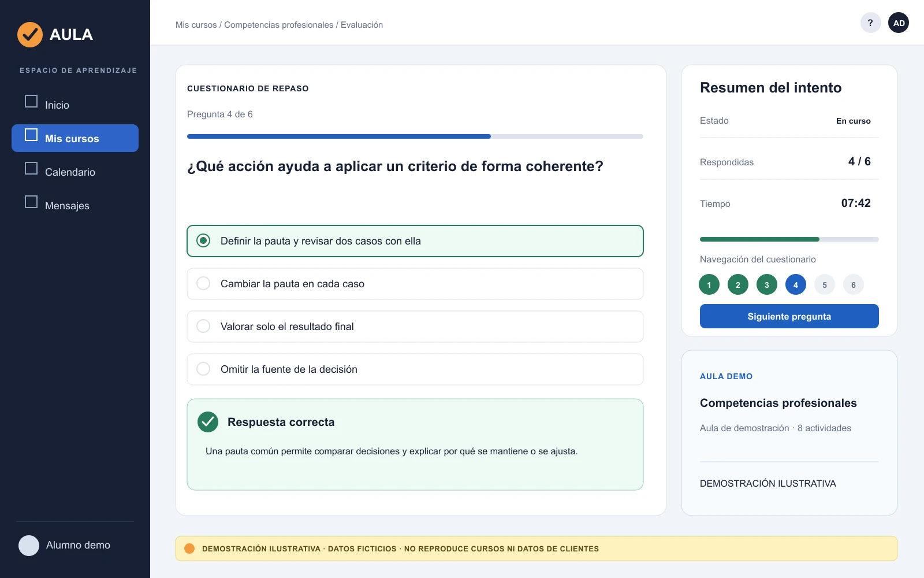Click the Siguiente pregunta button
This screenshot has height=578, width=924.
click(789, 316)
